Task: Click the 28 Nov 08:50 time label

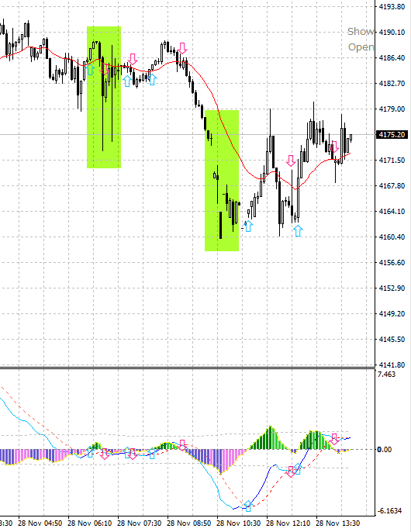Action: tap(188, 523)
